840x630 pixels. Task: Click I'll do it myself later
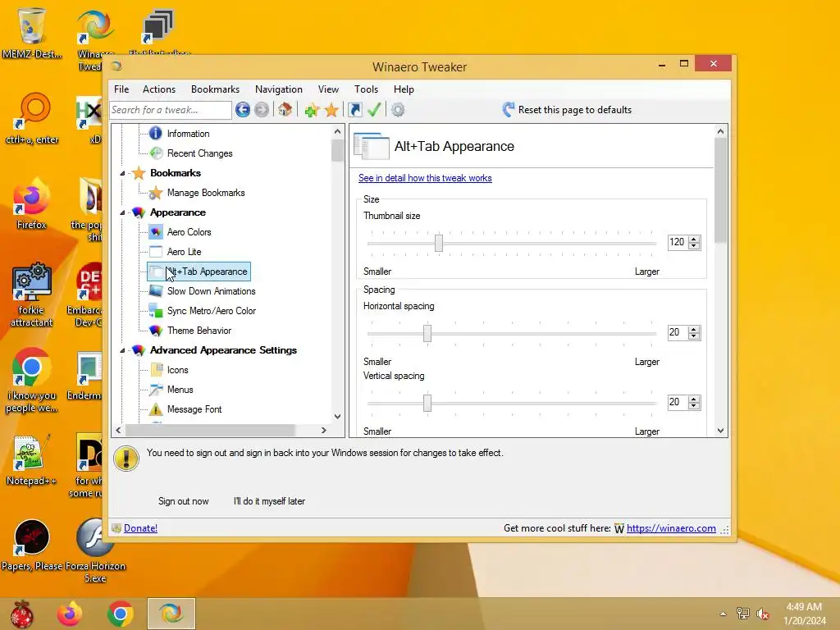point(269,501)
